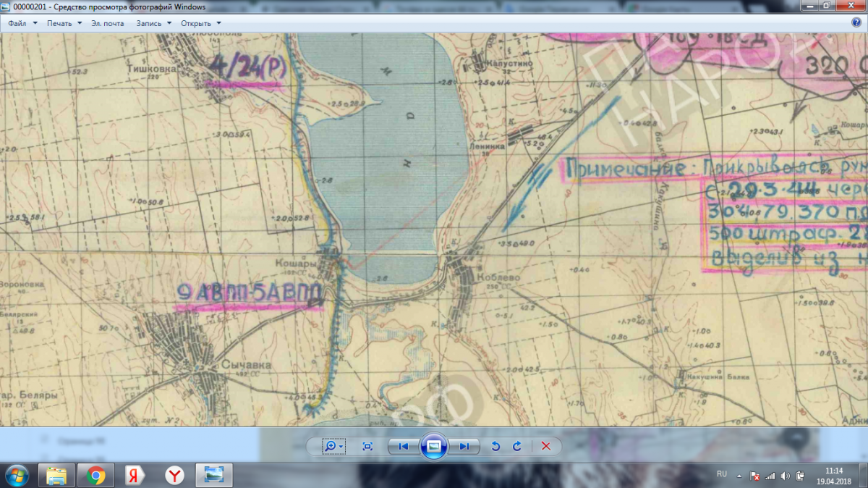Viewport: 868px width, 488px height.
Task: Open the clock showing 11:14
Action: tap(833, 476)
